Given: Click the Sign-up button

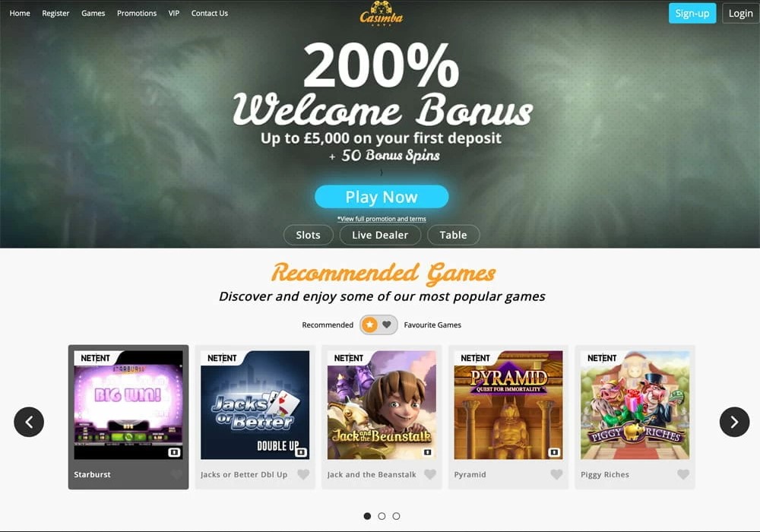Looking at the screenshot, I should [x=692, y=14].
